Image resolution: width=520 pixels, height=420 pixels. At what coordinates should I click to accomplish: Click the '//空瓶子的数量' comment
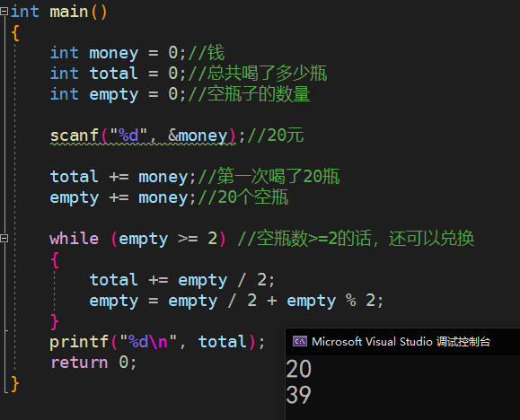(249, 94)
